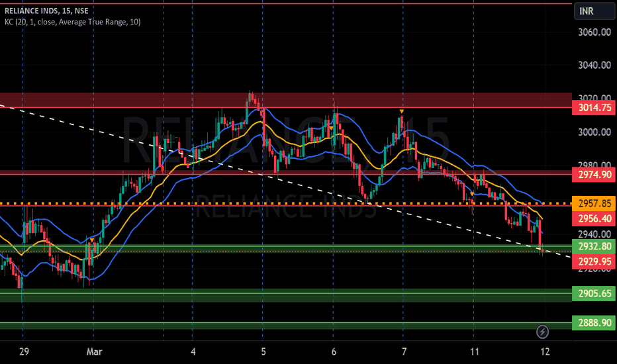The width and height of the screenshot is (617, 364).
Task: Click the 4 date axis label
Action: [193, 351]
